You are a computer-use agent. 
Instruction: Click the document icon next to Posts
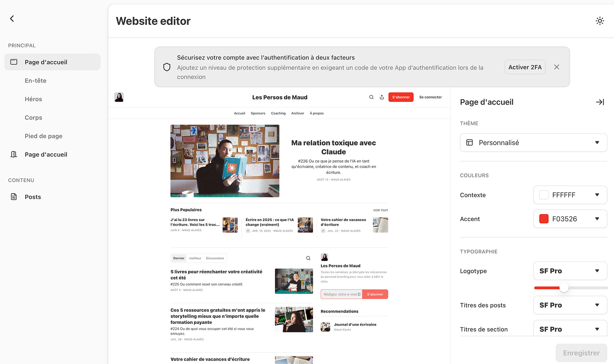pyautogui.click(x=14, y=197)
